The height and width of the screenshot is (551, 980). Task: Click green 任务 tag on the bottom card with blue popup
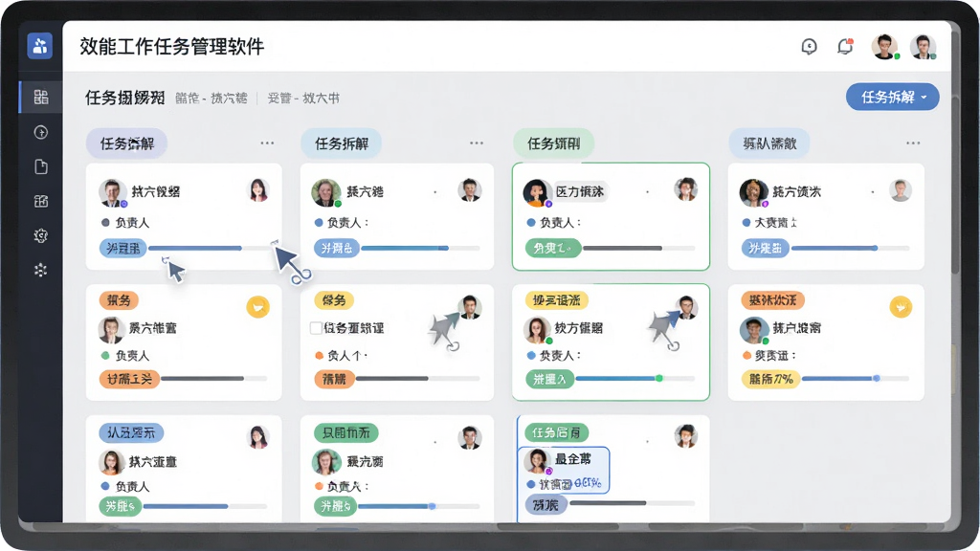[x=556, y=432]
